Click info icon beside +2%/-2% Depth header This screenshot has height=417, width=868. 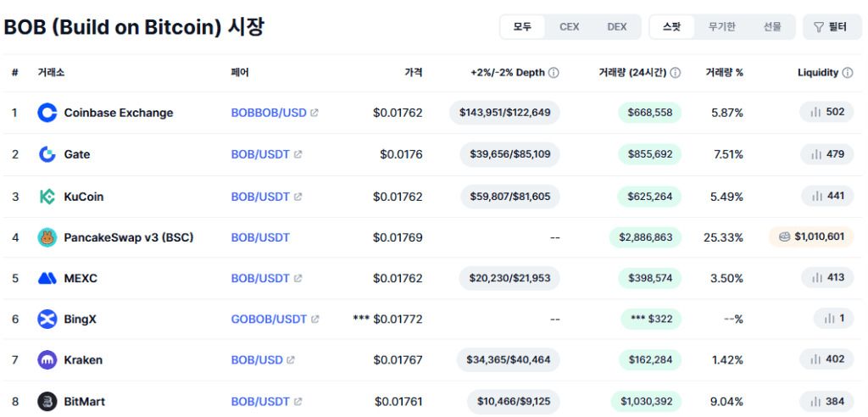point(554,73)
